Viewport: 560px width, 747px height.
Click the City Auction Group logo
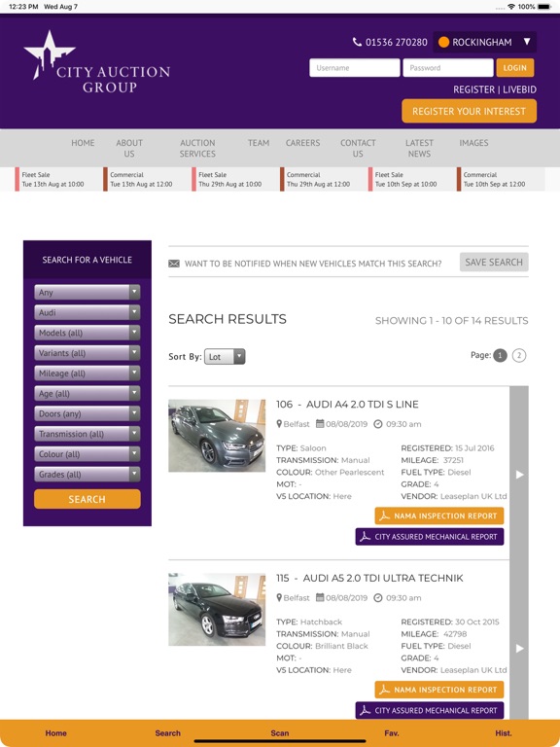pyautogui.click(x=96, y=62)
